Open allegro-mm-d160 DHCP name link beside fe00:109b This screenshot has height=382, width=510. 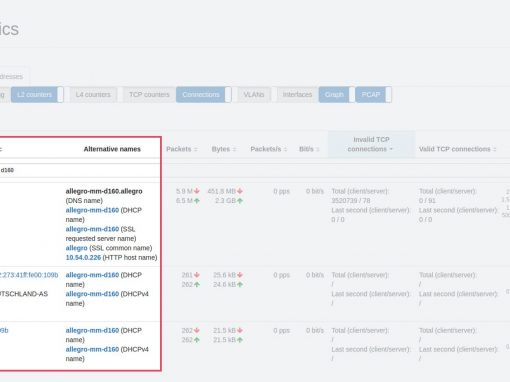pyautogui.click(x=92, y=275)
